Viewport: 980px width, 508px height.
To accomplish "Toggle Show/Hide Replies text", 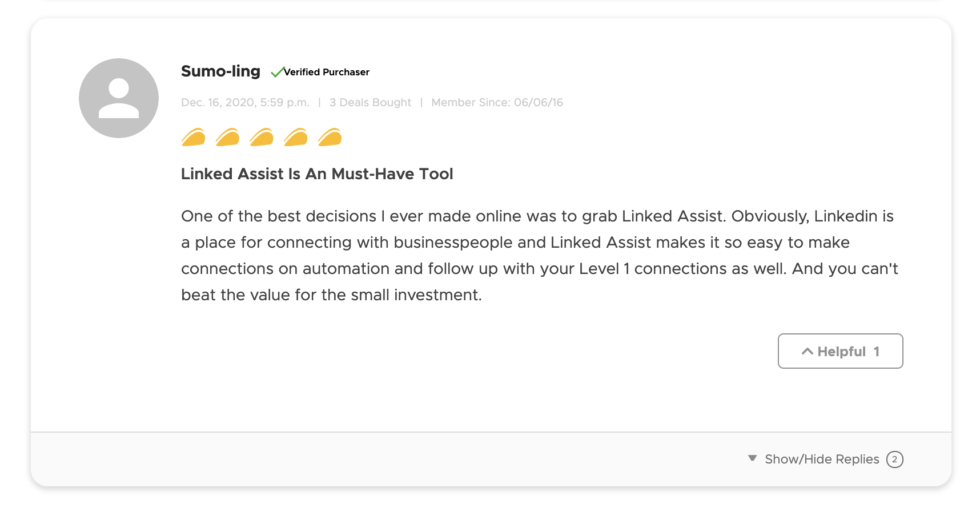I will (x=822, y=459).
